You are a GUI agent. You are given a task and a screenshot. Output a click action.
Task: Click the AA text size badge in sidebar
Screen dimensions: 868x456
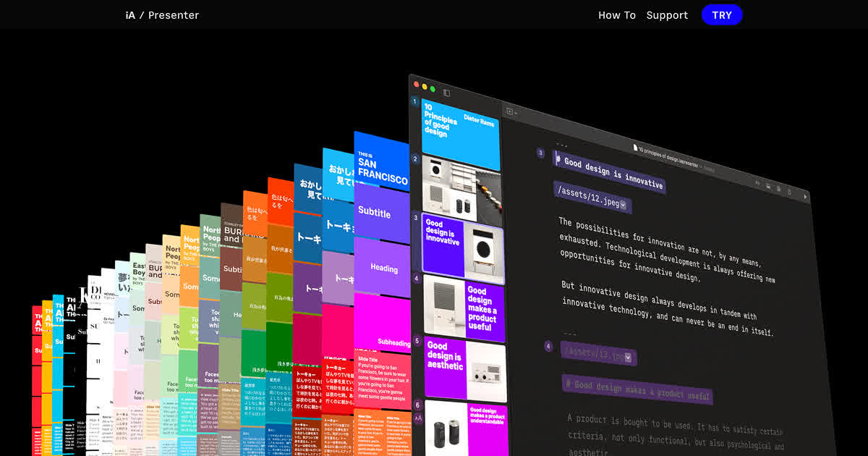(418, 418)
